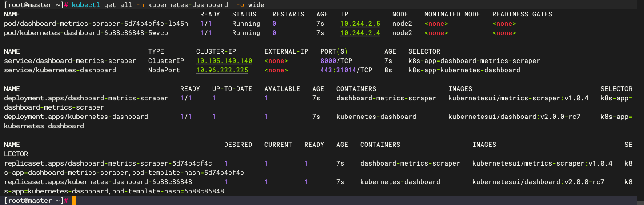Screen dimensions: 644x205
Task: Click the 'UP-TO-DATE' column header
Action: click(232, 89)
